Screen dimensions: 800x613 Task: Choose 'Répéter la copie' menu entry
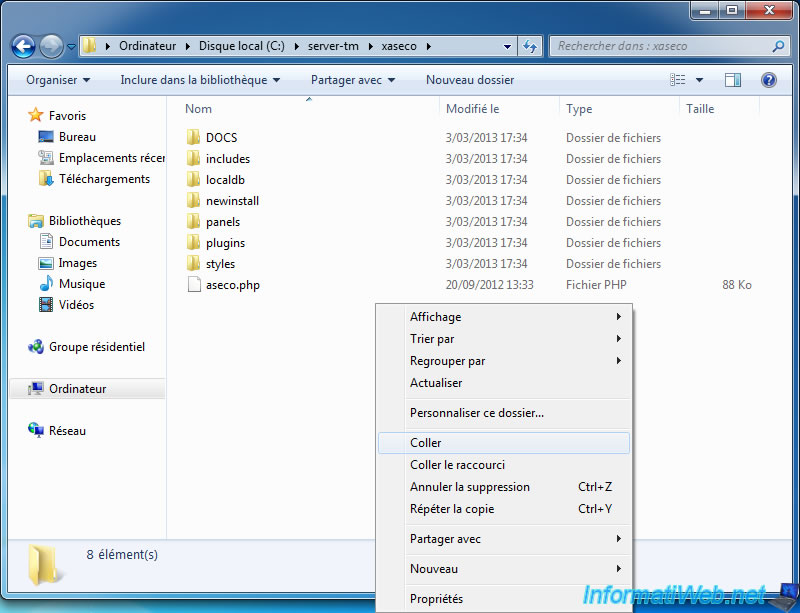point(504,509)
